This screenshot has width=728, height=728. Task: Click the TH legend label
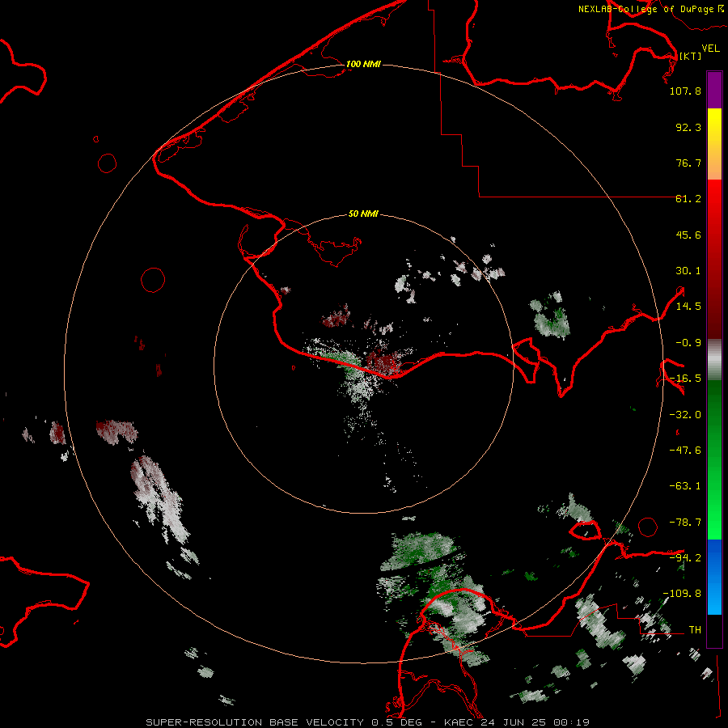tap(695, 630)
